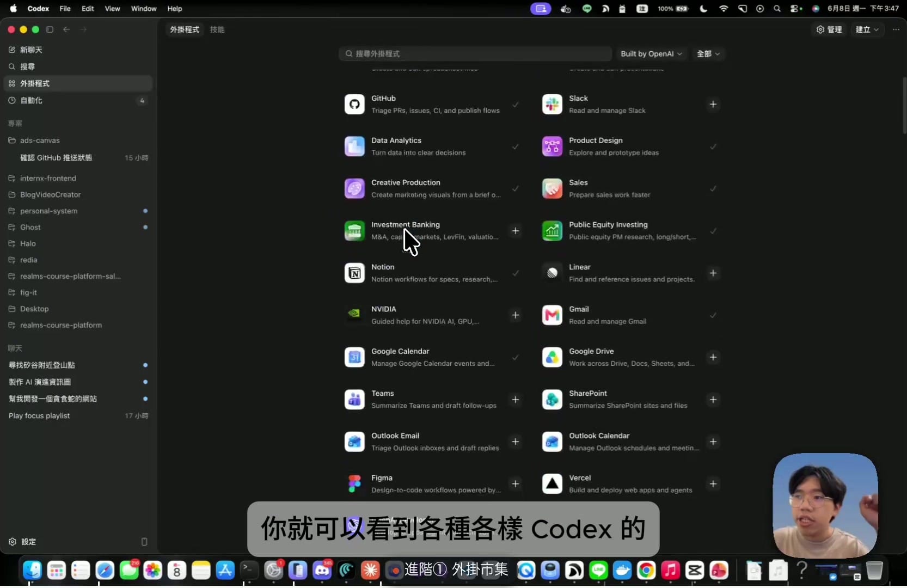Click the Public Equity Investing icon

tap(552, 231)
